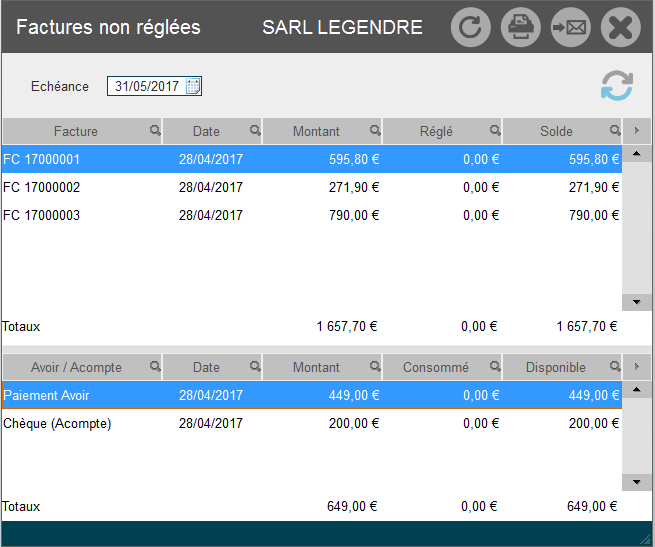Click the Echéance date field
This screenshot has height=547, width=655.
[146, 86]
